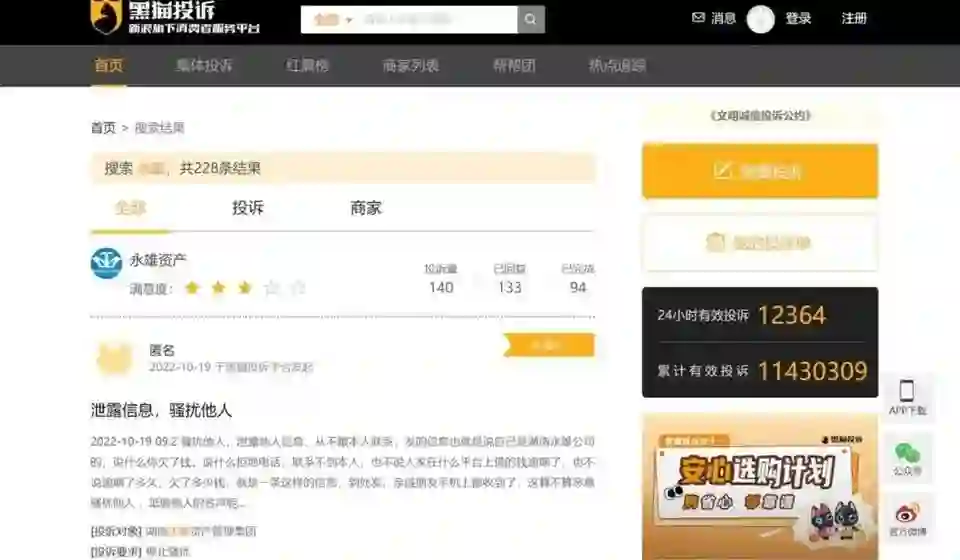Click the 投诉要求 line
Image resolution: width=960 pixels, height=560 pixels.
(140, 551)
